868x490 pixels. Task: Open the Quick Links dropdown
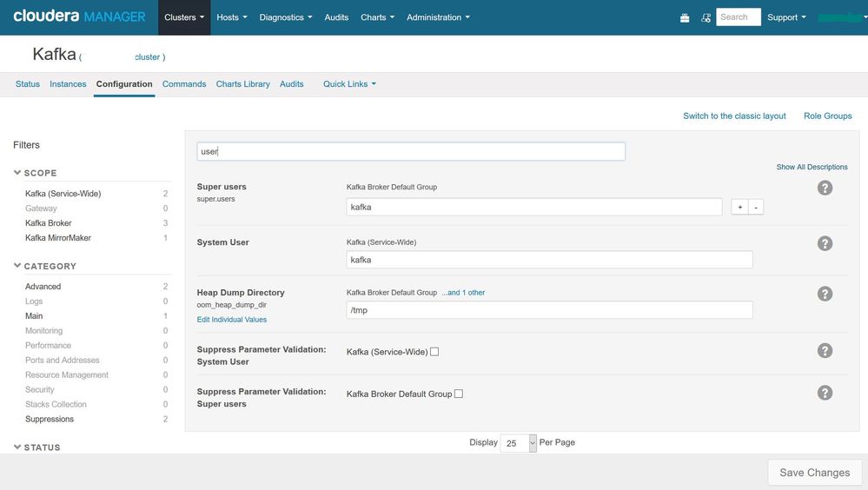tap(349, 84)
